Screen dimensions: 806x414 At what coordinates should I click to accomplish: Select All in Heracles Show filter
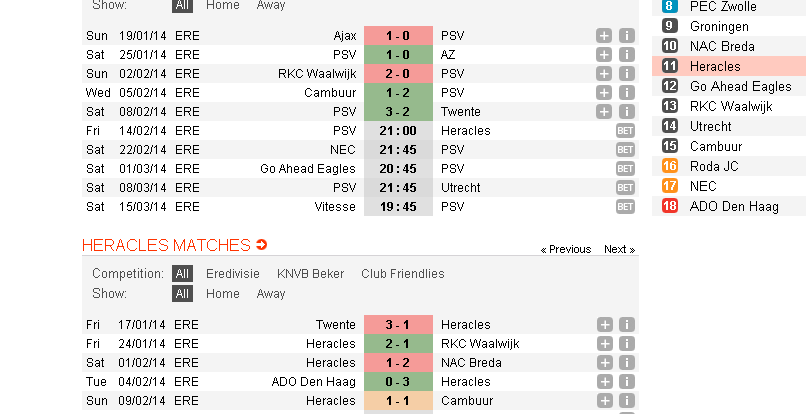[182, 294]
